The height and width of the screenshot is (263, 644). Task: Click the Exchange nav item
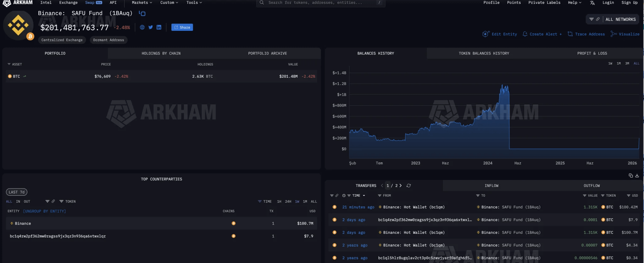click(68, 3)
